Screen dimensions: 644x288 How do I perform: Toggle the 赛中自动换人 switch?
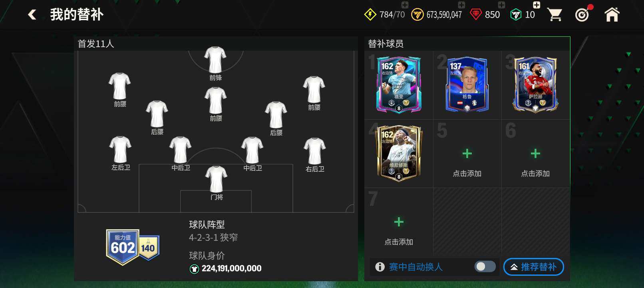[x=485, y=266]
